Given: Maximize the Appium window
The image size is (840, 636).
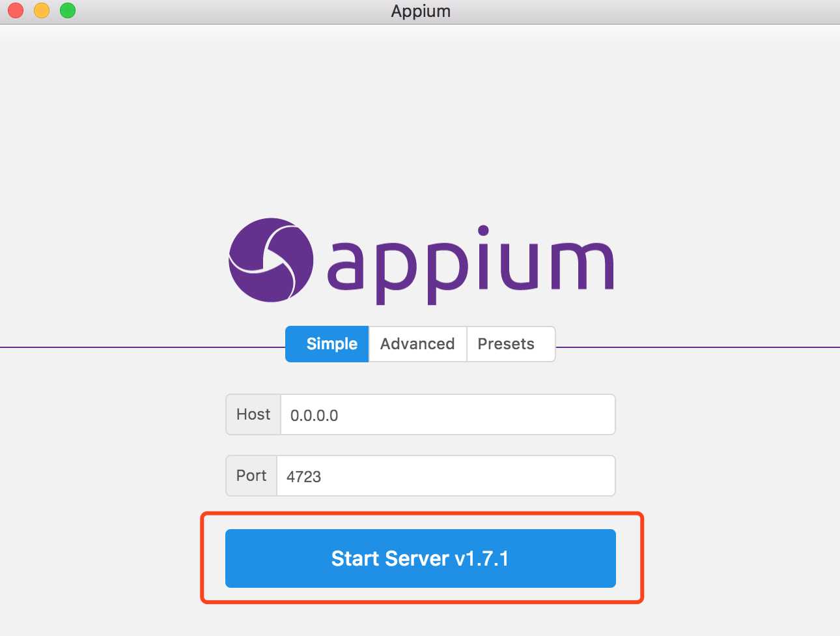Looking at the screenshot, I should coord(68,10).
